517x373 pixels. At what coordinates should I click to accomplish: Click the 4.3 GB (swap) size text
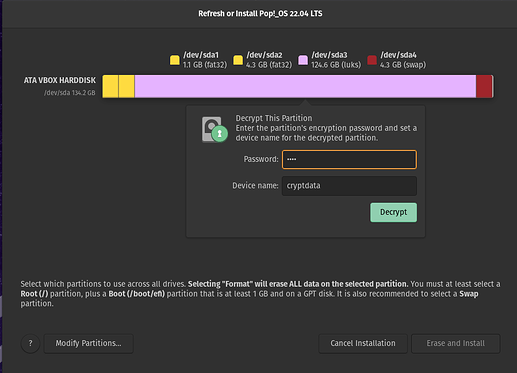tap(403, 65)
